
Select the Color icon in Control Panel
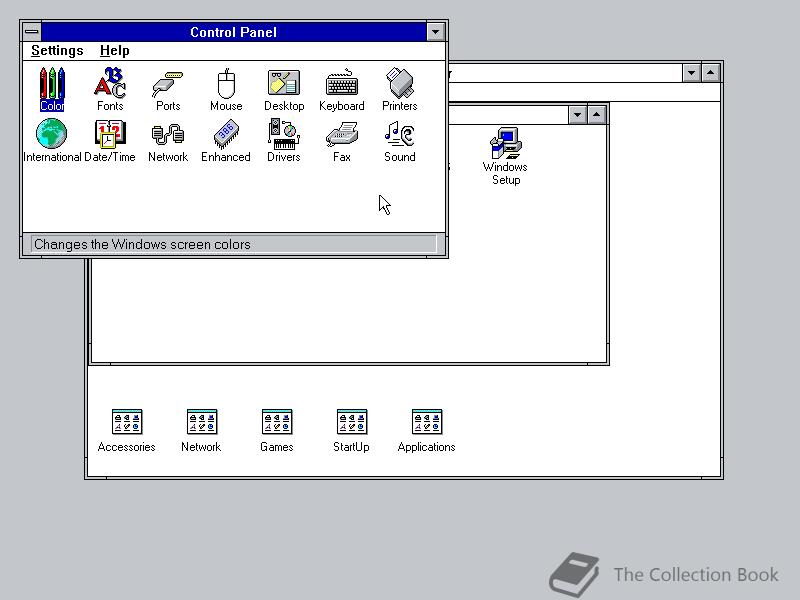coord(52,89)
